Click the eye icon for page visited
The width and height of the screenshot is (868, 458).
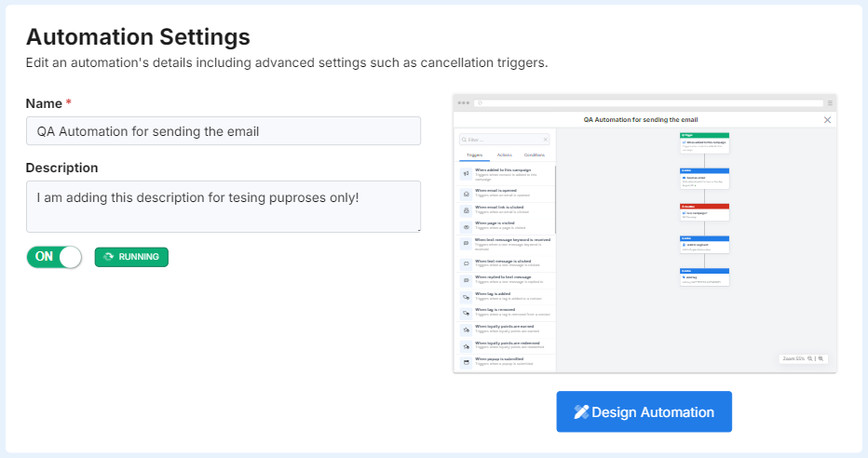click(467, 226)
